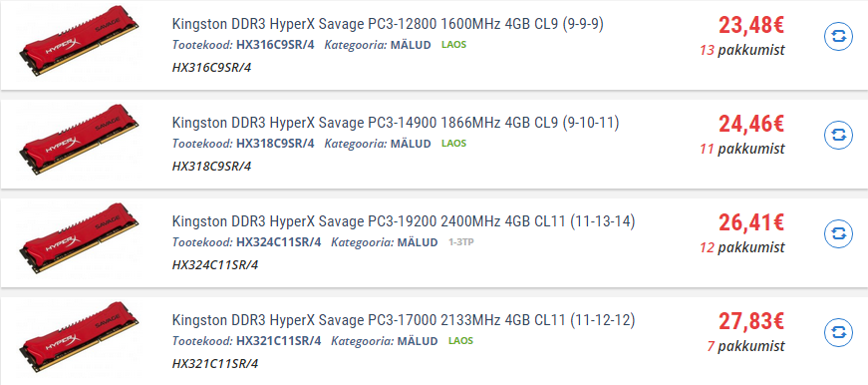Click the 23,48€ price

pyautogui.click(x=751, y=26)
